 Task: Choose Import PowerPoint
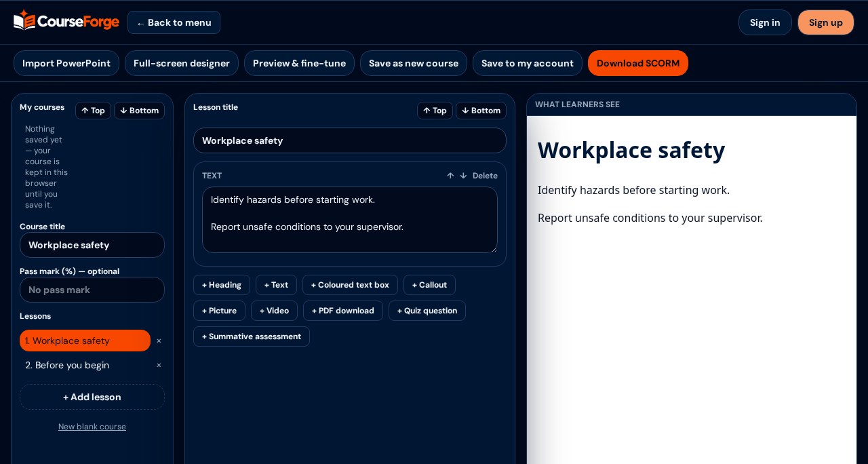click(66, 63)
